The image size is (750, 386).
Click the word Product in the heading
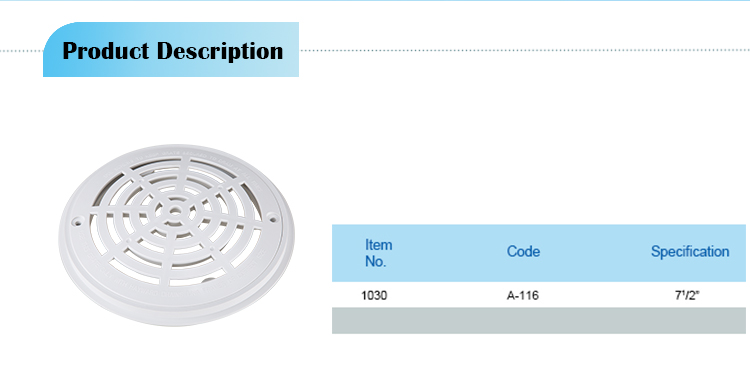tap(106, 51)
